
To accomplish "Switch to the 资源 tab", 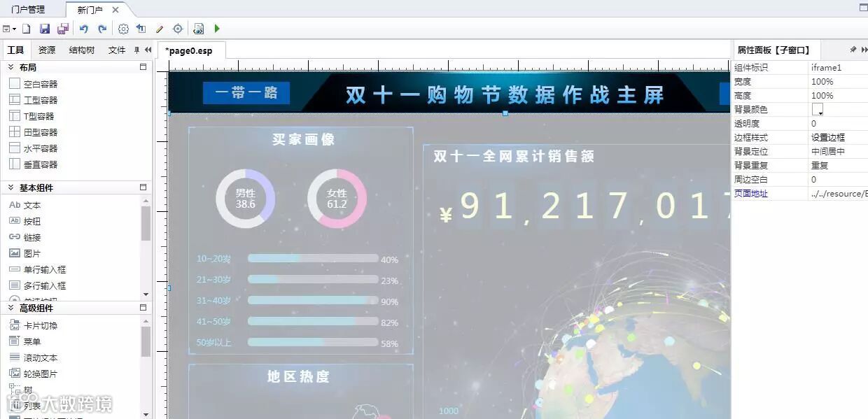I will [47, 50].
